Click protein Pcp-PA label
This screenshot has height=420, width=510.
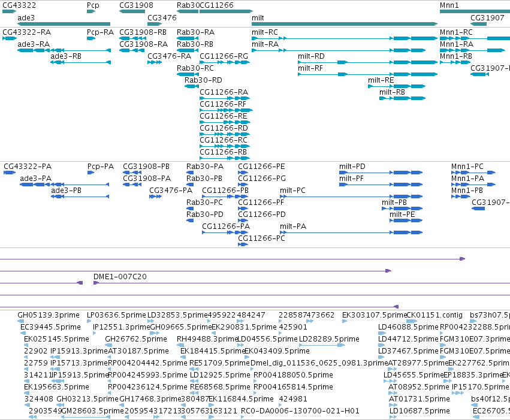click(x=101, y=167)
